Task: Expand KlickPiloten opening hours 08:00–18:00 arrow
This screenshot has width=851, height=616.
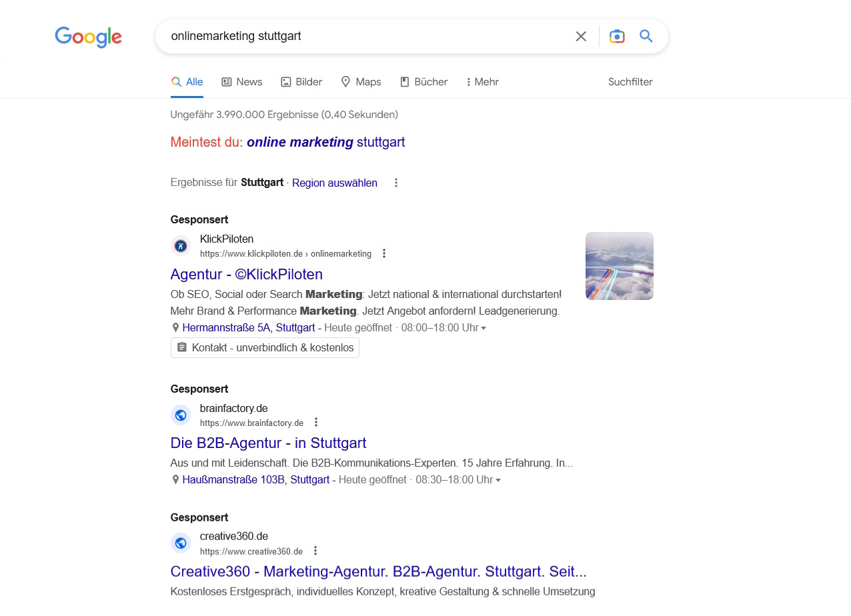Action: pyautogui.click(x=484, y=328)
